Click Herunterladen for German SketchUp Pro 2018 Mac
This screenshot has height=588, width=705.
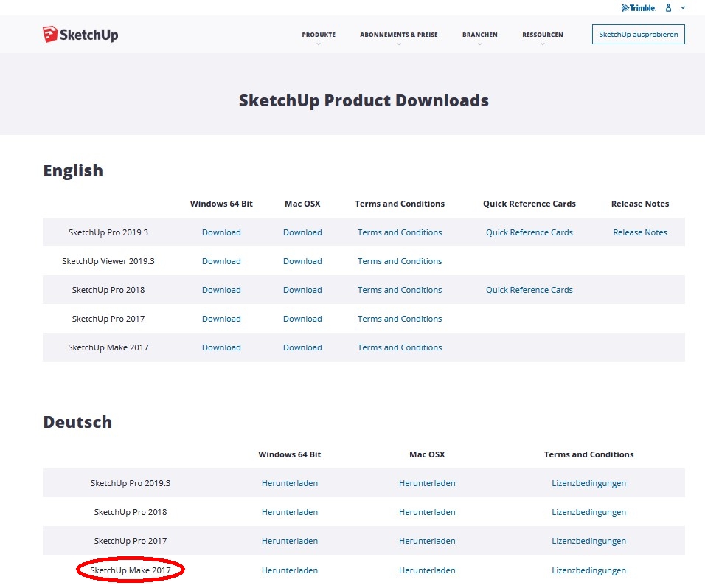[x=427, y=512]
